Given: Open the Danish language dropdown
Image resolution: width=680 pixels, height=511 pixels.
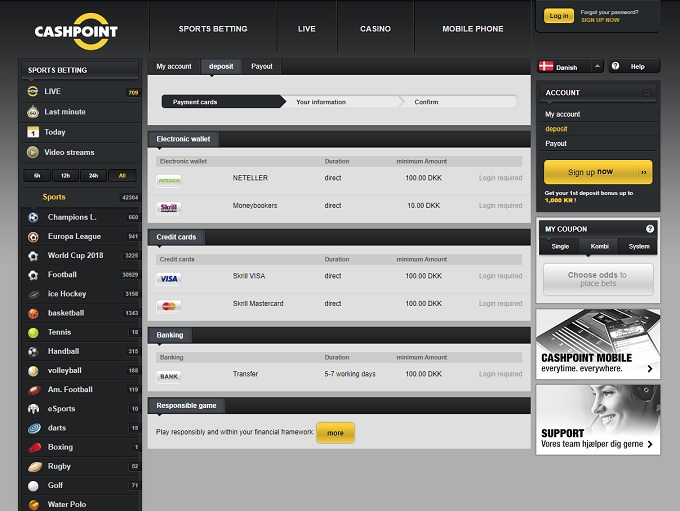Looking at the screenshot, I should point(570,67).
